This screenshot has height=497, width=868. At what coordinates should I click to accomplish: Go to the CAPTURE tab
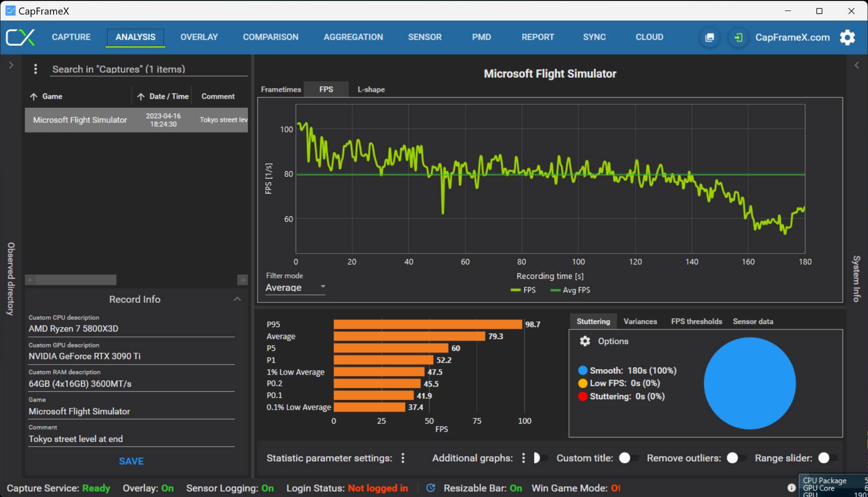(x=71, y=37)
